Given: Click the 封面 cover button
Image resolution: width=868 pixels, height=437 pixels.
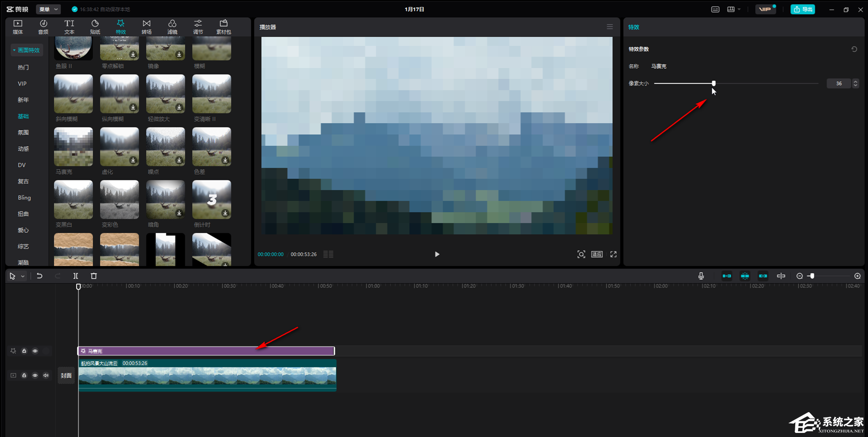Looking at the screenshot, I should tap(66, 376).
